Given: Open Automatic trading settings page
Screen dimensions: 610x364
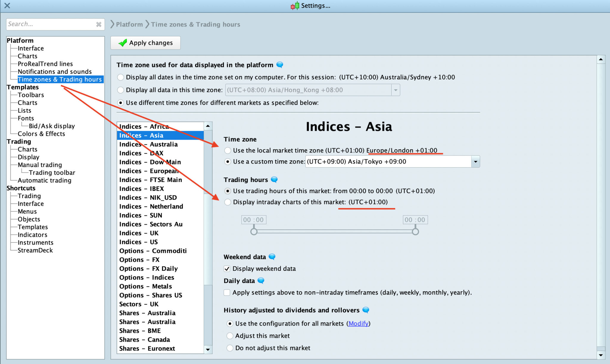Looking at the screenshot, I should [44, 180].
